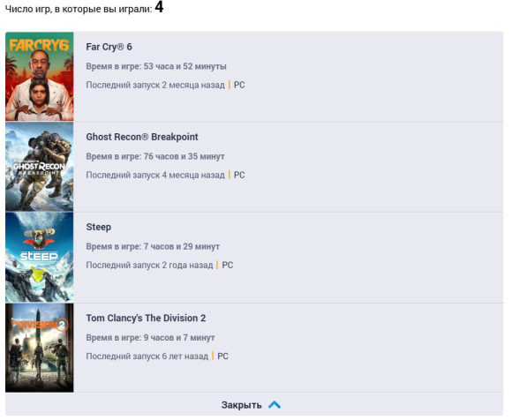The height and width of the screenshot is (420, 512).
Task: Click the Far Cry® 6 title
Action: (109, 47)
